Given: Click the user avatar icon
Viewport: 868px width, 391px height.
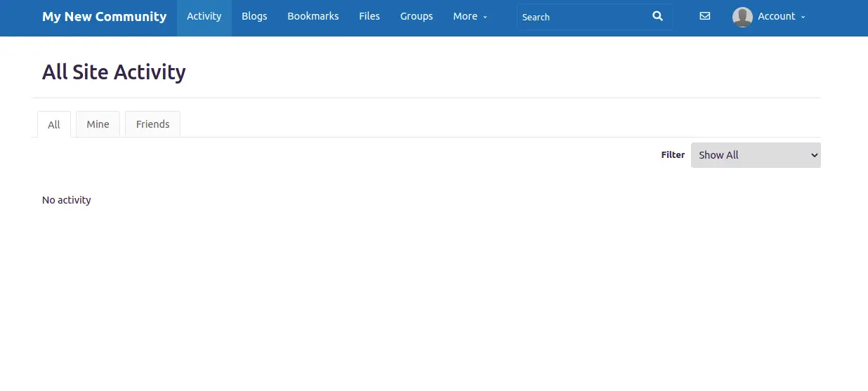Looking at the screenshot, I should click(x=742, y=17).
